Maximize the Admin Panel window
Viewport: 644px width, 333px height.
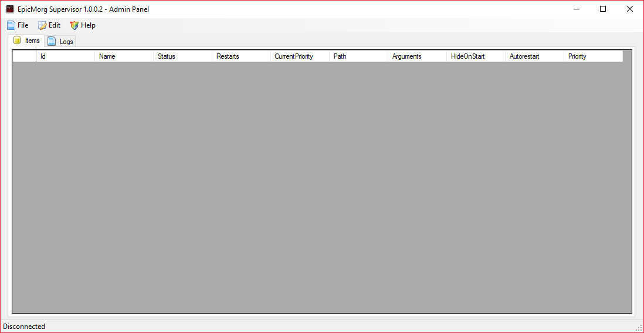[603, 9]
